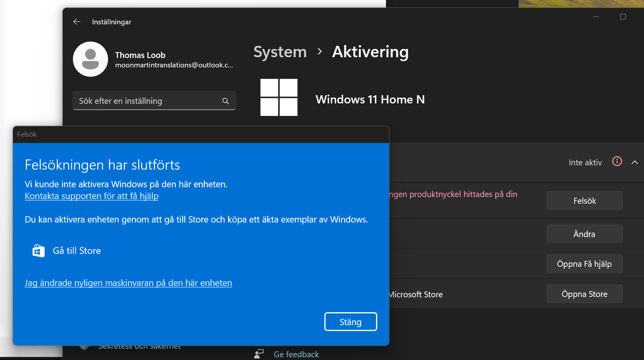
Task: Click the Ge feedback link
Action: click(x=296, y=355)
